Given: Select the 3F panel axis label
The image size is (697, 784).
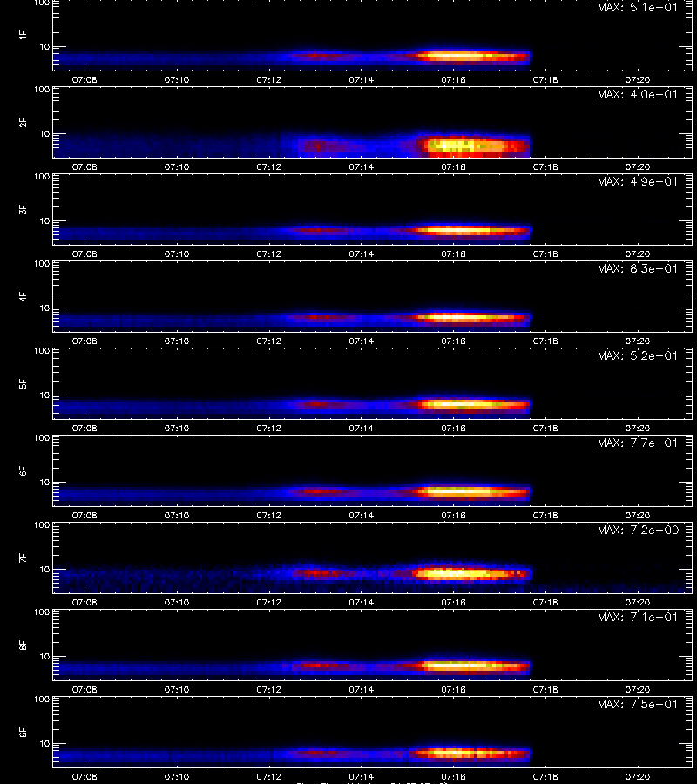Looking at the screenshot, I should click(23, 209).
